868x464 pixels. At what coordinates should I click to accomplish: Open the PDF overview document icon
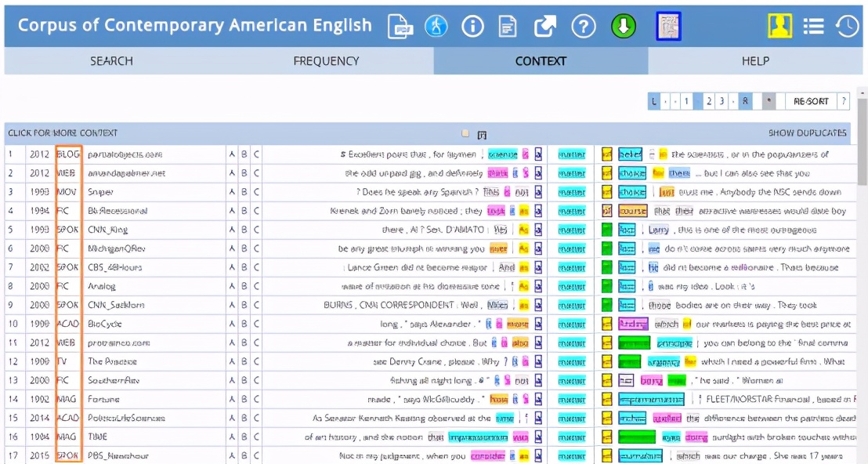(x=400, y=26)
